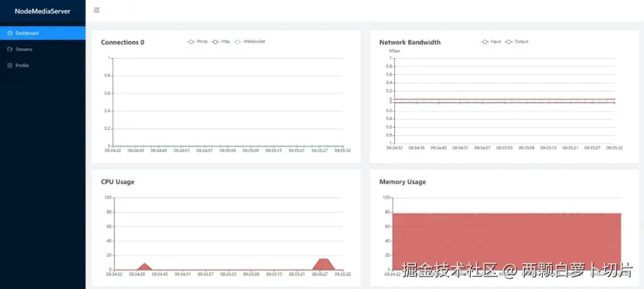Image resolution: width=644 pixels, height=289 pixels.
Task: Click the small CPU spike near 09:34:39
Action: pyautogui.click(x=144, y=266)
